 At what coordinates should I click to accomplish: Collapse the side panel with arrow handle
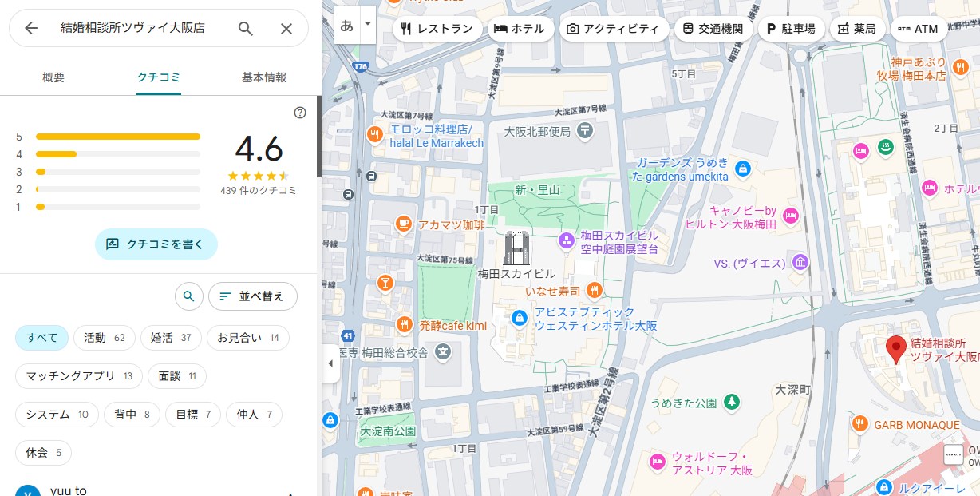coord(330,364)
